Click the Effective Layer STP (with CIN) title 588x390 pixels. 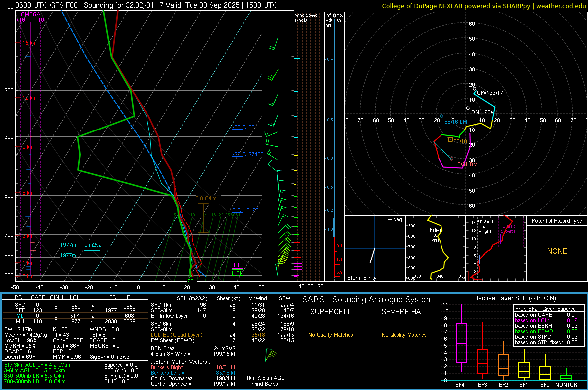tap(514, 298)
